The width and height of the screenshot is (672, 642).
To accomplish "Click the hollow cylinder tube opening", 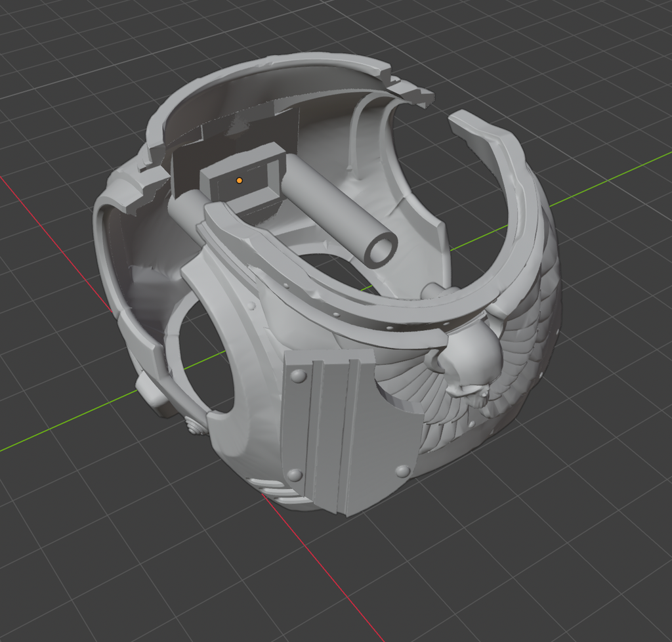I will tap(381, 251).
